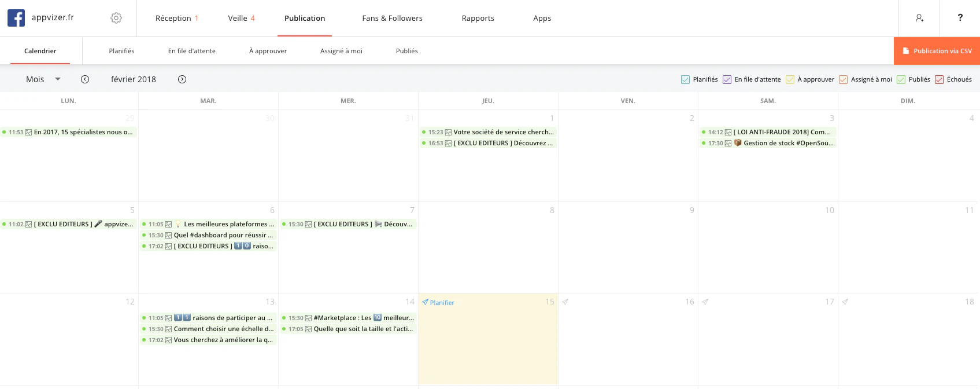Open the help question mark
The width and height of the screenshot is (980, 389).
pos(960,17)
